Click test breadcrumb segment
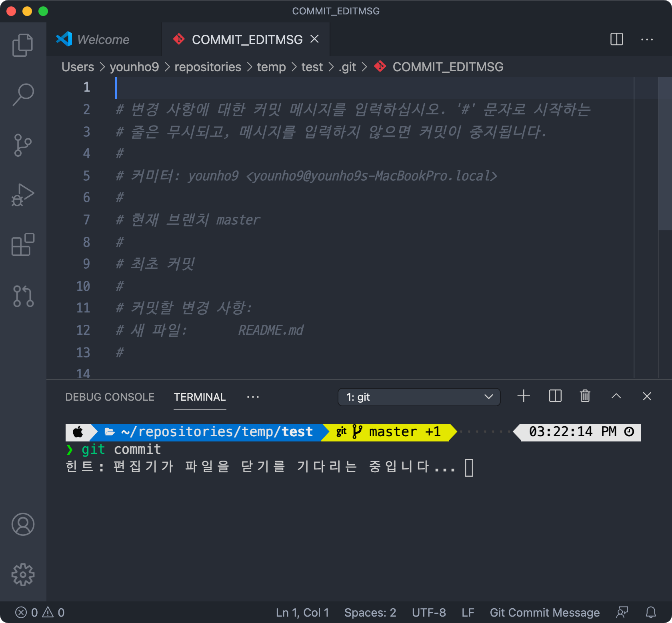This screenshot has height=623, width=672. [x=312, y=67]
